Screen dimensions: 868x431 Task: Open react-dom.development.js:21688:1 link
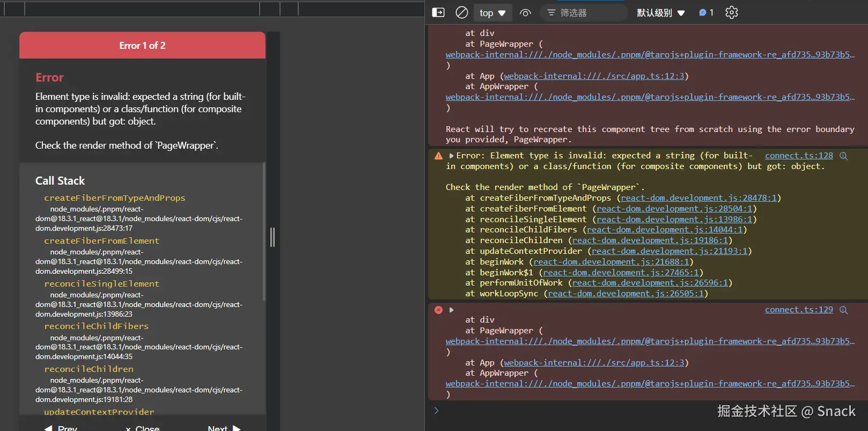coord(611,262)
